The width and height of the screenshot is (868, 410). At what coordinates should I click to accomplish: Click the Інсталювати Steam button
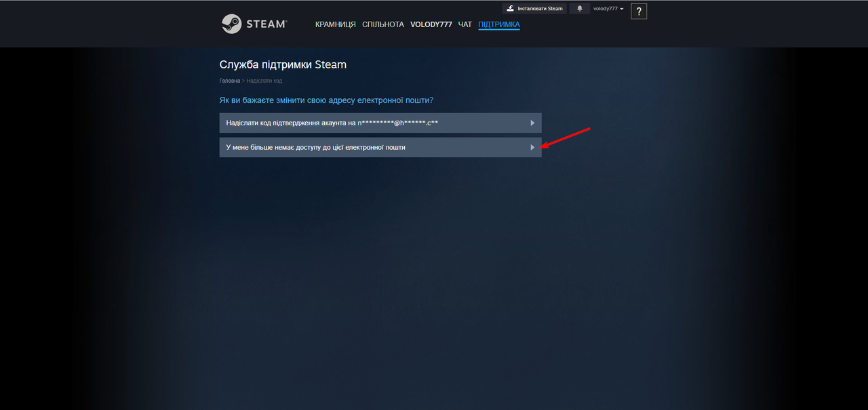[534, 9]
